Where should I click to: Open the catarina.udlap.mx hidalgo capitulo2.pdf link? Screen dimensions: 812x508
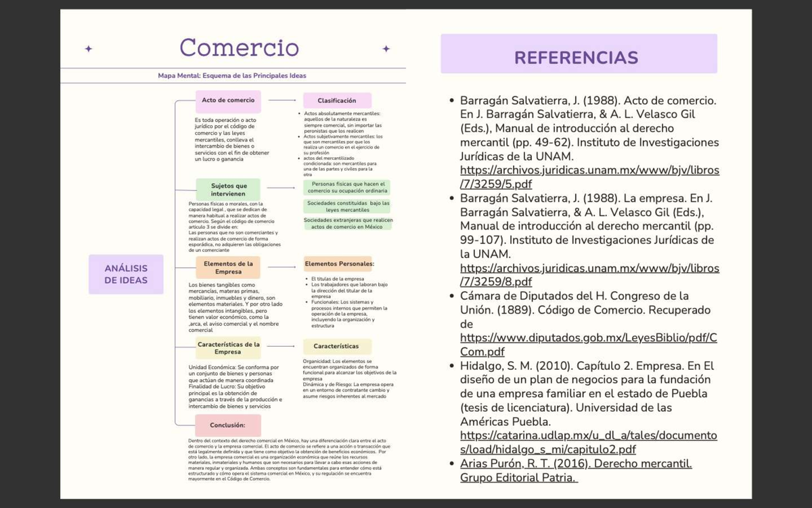[589, 442]
